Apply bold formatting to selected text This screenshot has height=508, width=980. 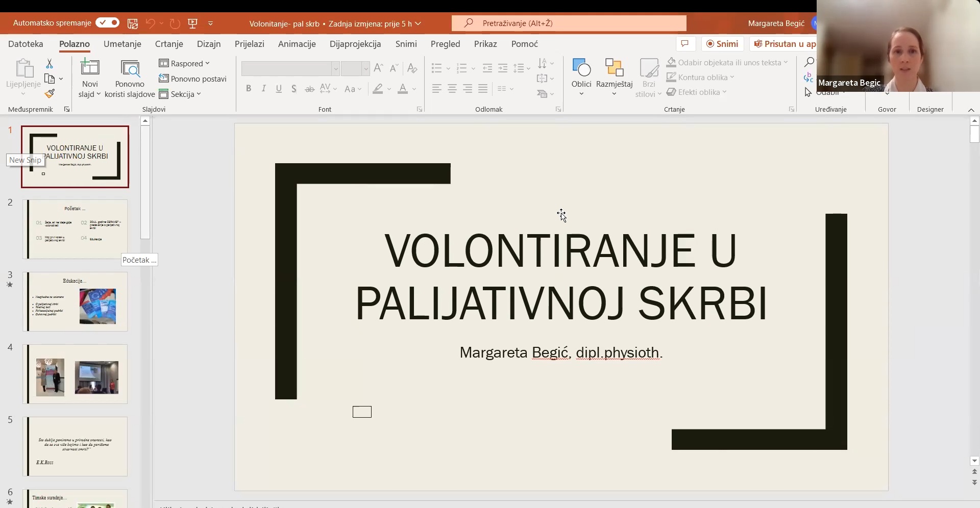pos(249,88)
